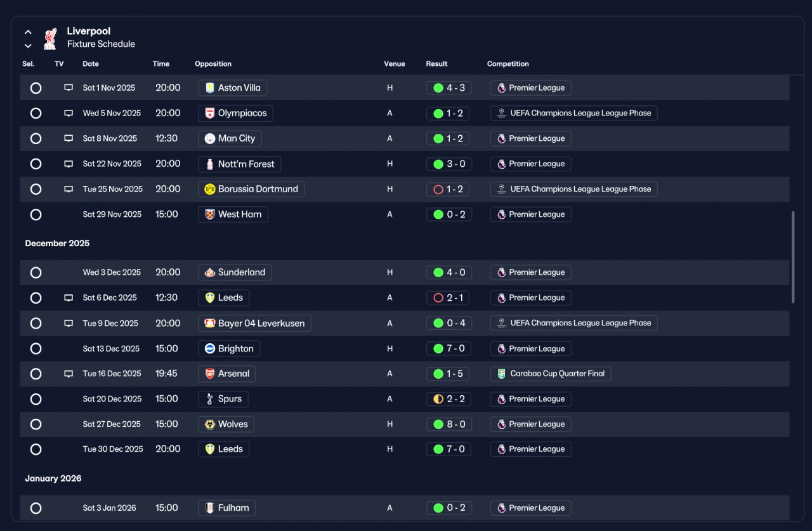Click the Sunderland club badge icon
This screenshot has width=812, height=531.
pyautogui.click(x=210, y=272)
